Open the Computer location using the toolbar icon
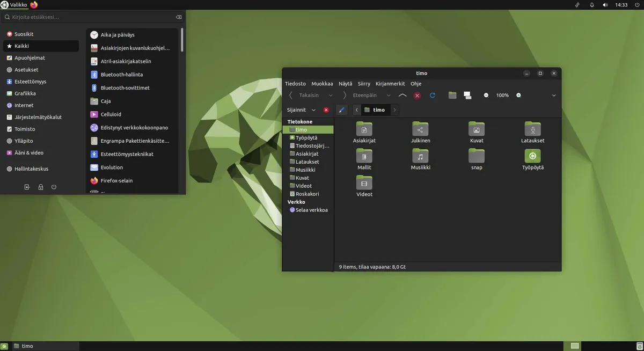The width and height of the screenshot is (644, 351). pyautogui.click(x=467, y=95)
